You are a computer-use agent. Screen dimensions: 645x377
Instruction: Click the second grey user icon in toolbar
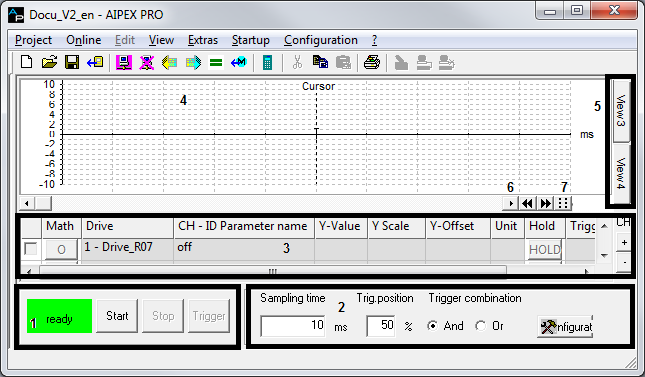[424, 63]
